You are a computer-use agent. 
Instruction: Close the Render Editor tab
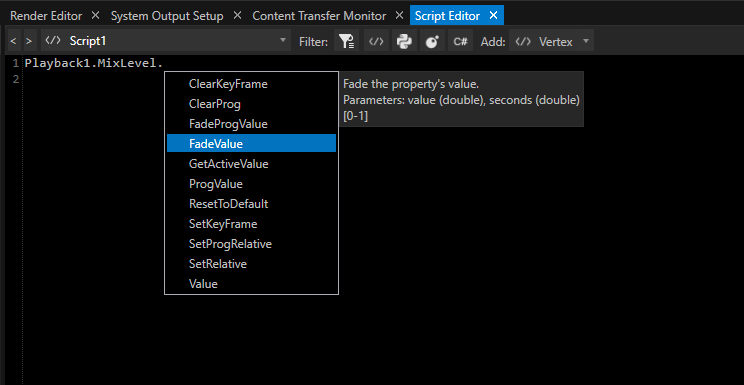[95, 15]
